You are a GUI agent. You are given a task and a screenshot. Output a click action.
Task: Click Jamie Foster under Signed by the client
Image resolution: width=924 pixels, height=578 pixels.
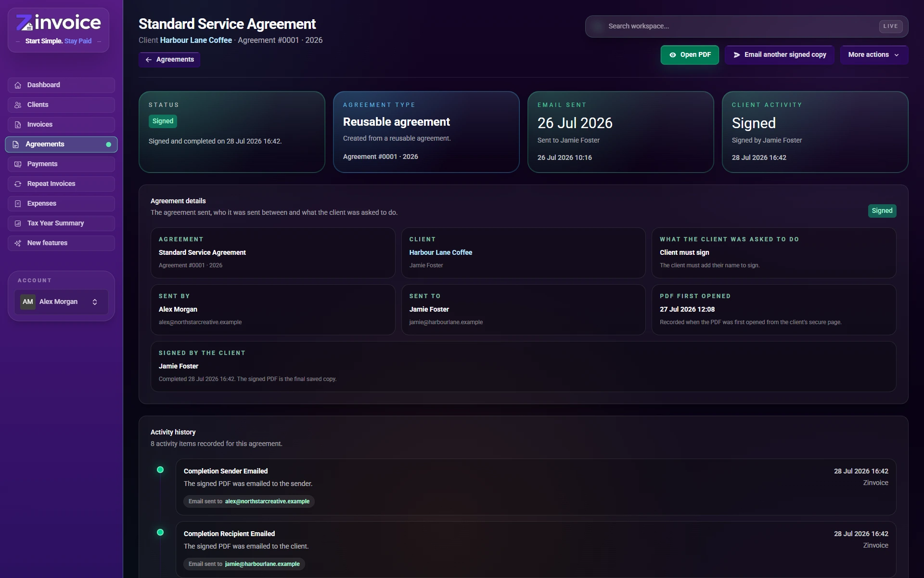[x=178, y=366]
